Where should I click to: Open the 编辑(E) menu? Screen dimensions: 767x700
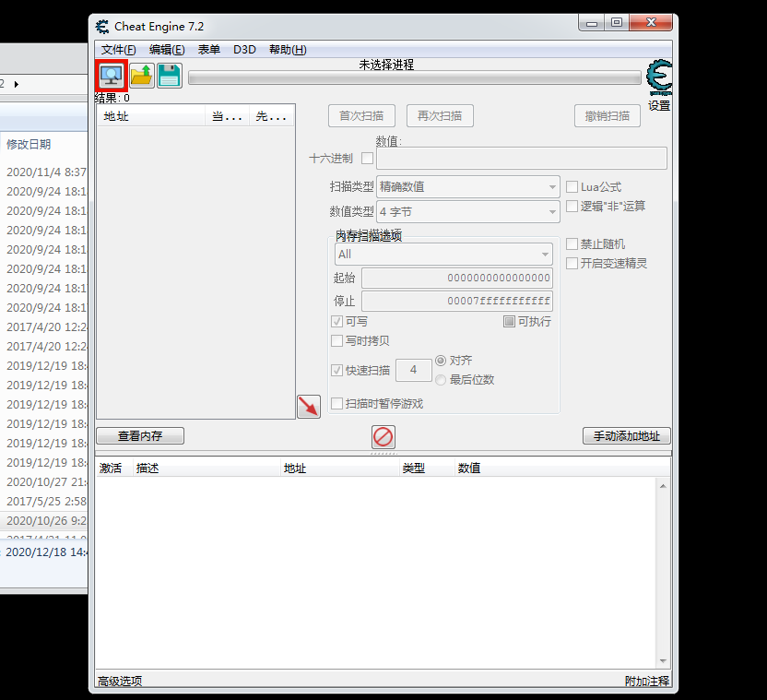pyautogui.click(x=167, y=50)
